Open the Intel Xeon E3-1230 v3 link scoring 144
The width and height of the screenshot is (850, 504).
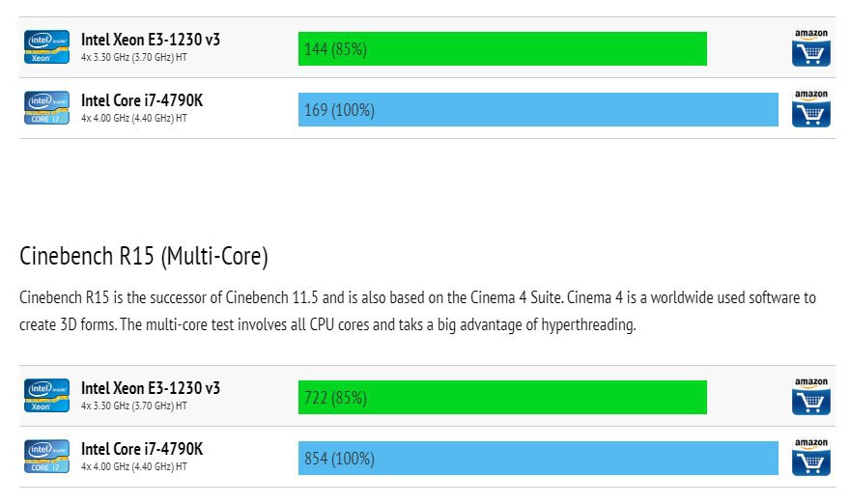pos(151,40)
